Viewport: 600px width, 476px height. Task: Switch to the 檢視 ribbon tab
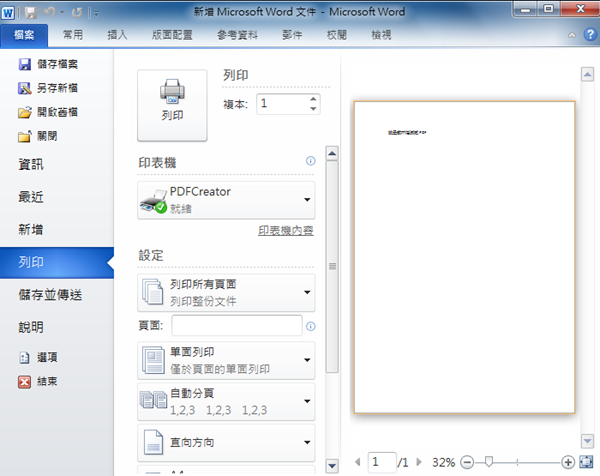click(381, 35)
